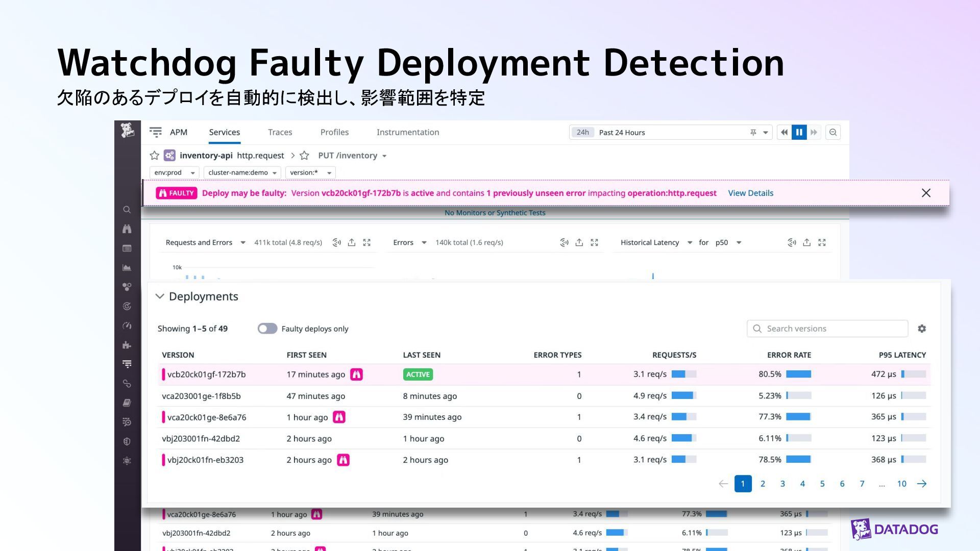
Task: Pause live time updates
Action: [799, 132]
